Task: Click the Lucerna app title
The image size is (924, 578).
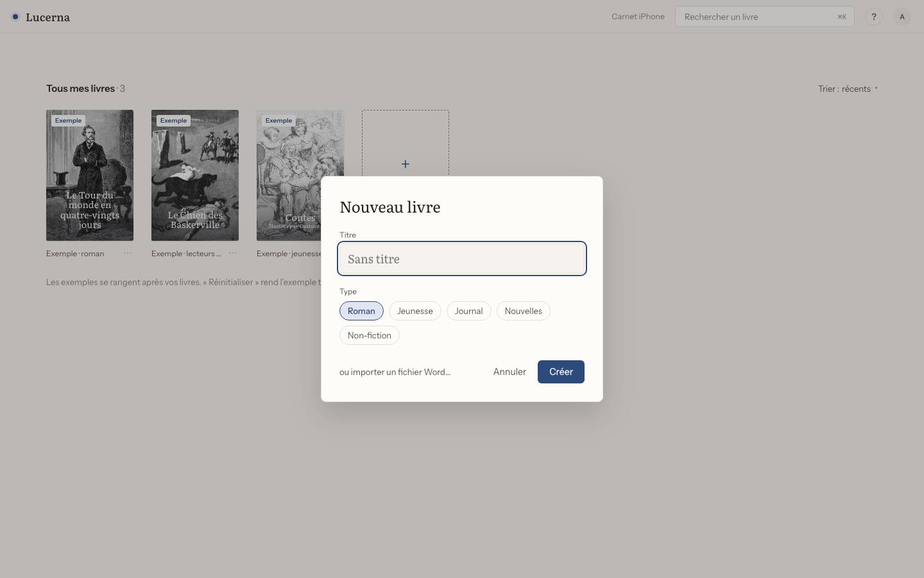Action: (47, 17)
